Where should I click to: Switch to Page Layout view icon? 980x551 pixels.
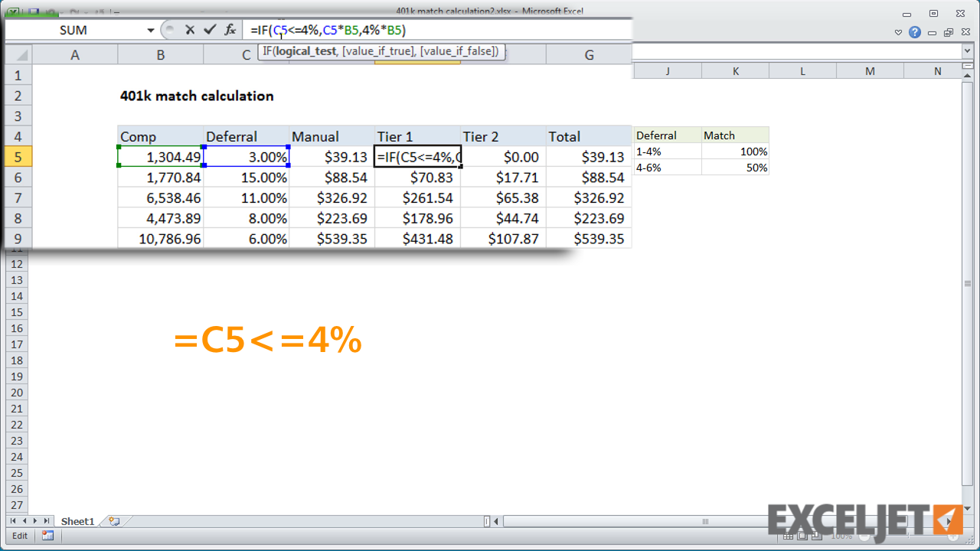coord(802,535)
